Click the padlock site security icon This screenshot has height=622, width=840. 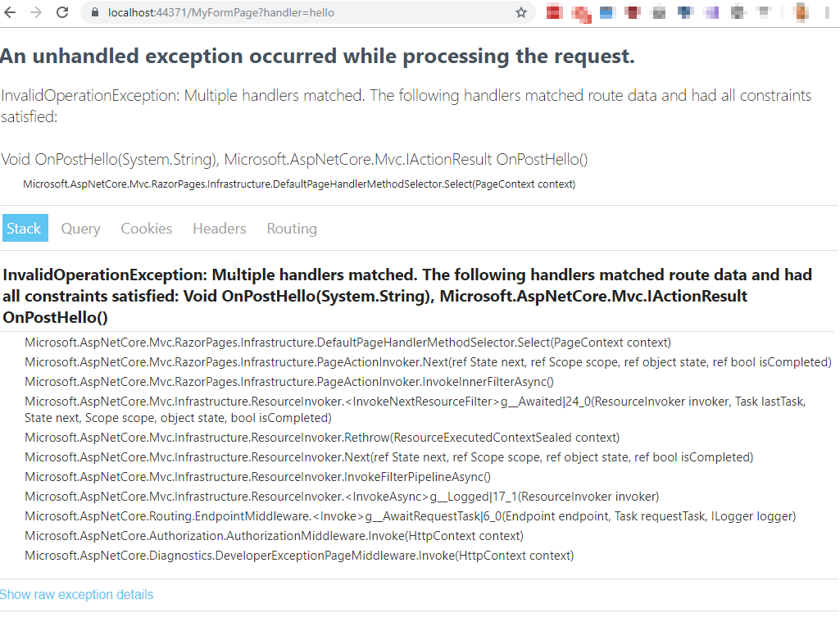(96, 12)
